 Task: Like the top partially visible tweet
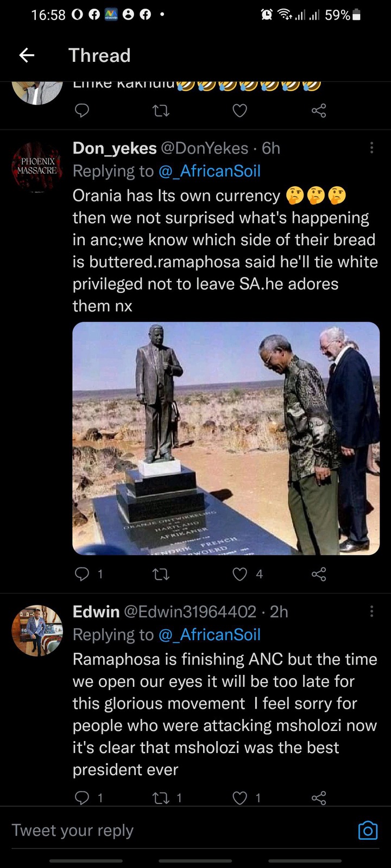pyautogui.click(x=239, y=111)
